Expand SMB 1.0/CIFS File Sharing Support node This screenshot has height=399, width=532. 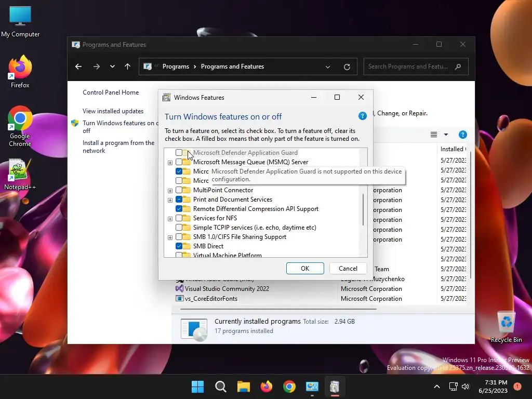170,237
